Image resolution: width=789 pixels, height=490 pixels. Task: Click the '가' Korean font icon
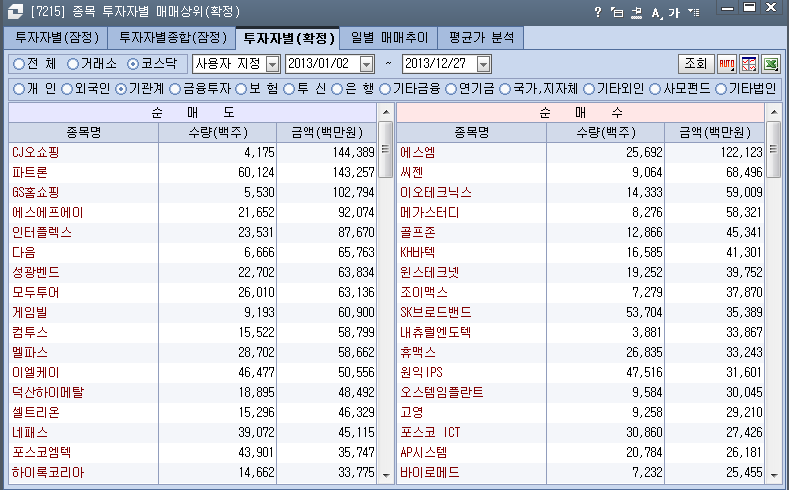[674, 12]
